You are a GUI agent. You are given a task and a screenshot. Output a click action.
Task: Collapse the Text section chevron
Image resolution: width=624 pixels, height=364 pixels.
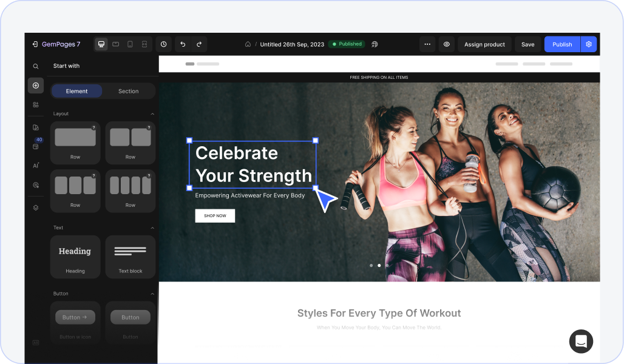(152, 228)
